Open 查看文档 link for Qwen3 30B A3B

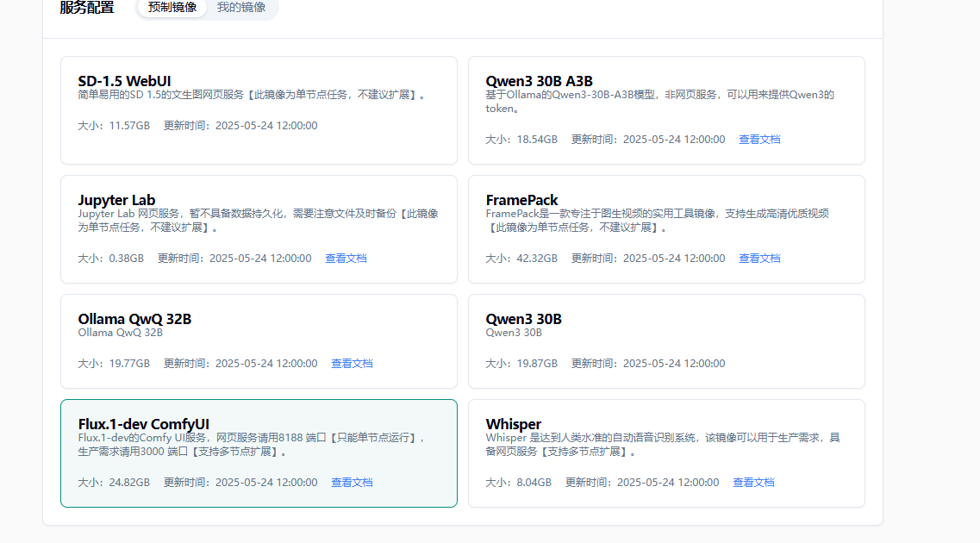[759, 140]
